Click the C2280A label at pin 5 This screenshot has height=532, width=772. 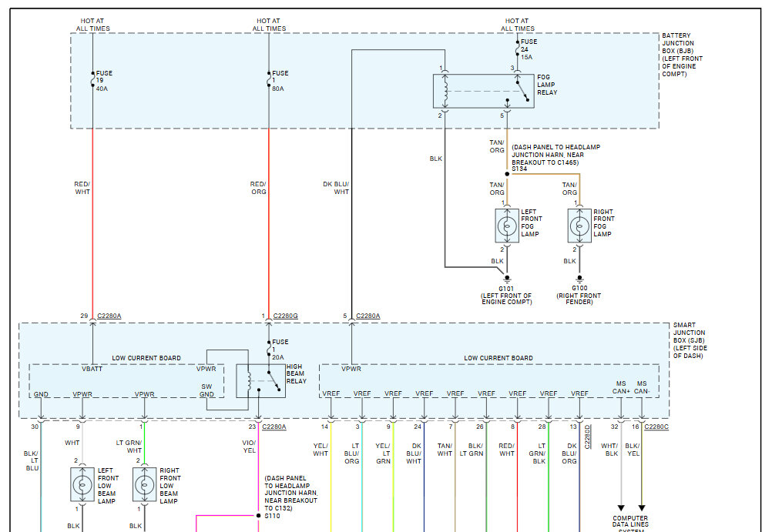(368, 316)
